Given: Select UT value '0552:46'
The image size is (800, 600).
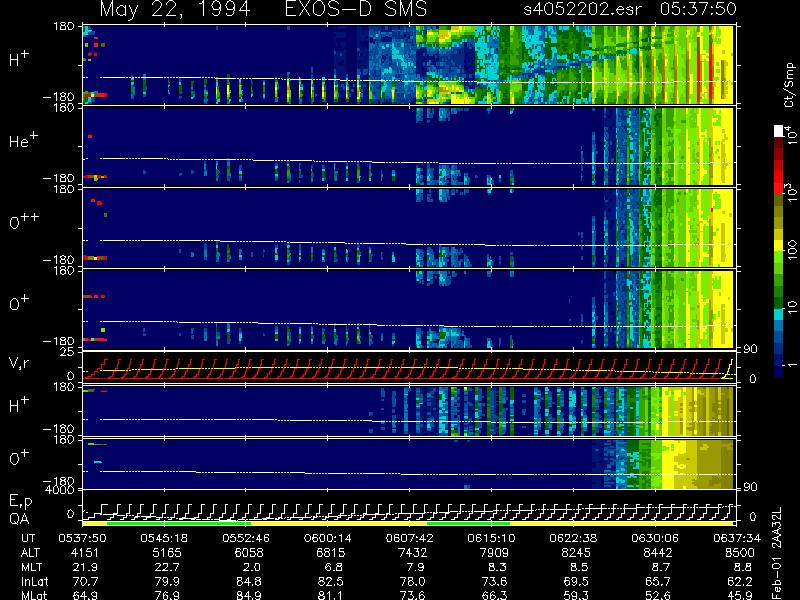Looking at the screenshot, I should [x=246, y=538].
